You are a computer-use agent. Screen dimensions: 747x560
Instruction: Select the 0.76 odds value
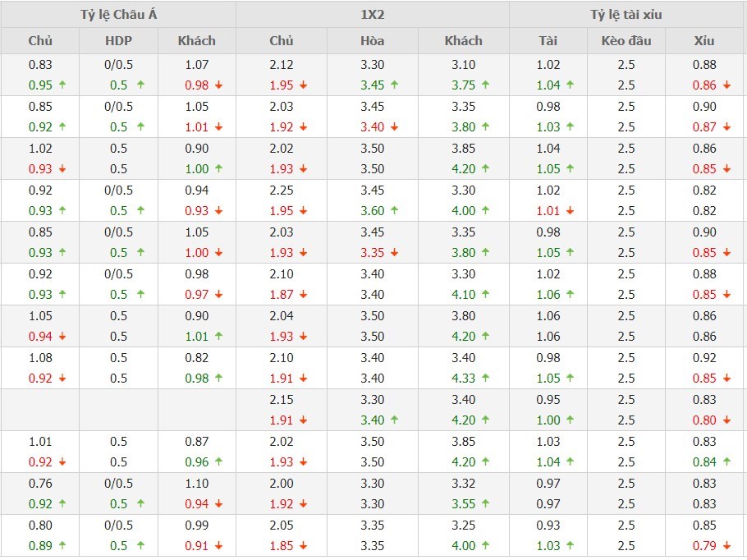click(40, 484)
